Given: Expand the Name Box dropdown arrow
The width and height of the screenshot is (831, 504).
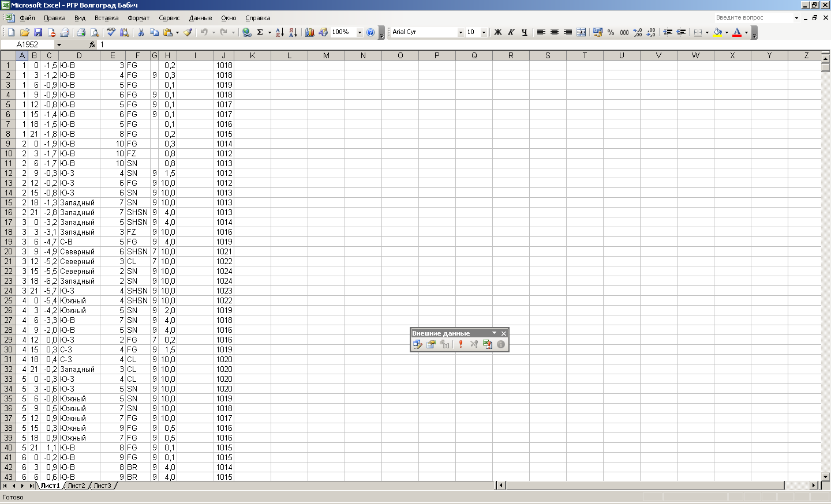Looking at the screenshot, I should coord(59,44).
